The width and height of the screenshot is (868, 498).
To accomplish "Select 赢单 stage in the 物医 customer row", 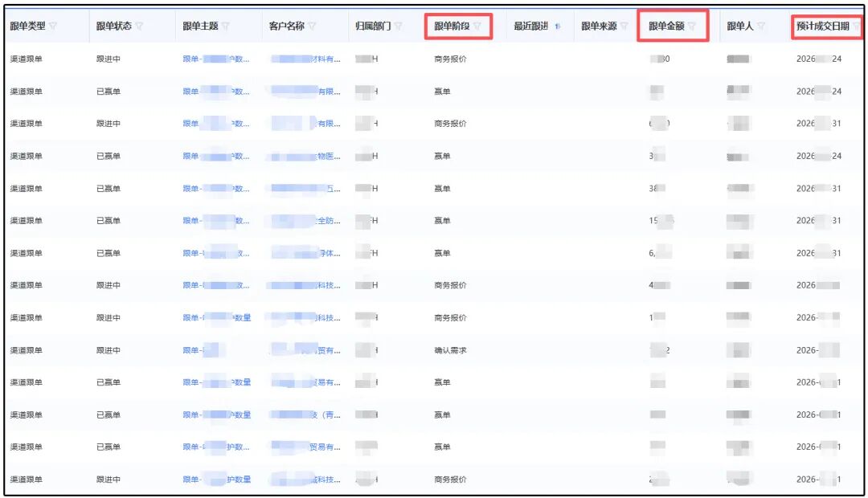I will pos(442,156).
